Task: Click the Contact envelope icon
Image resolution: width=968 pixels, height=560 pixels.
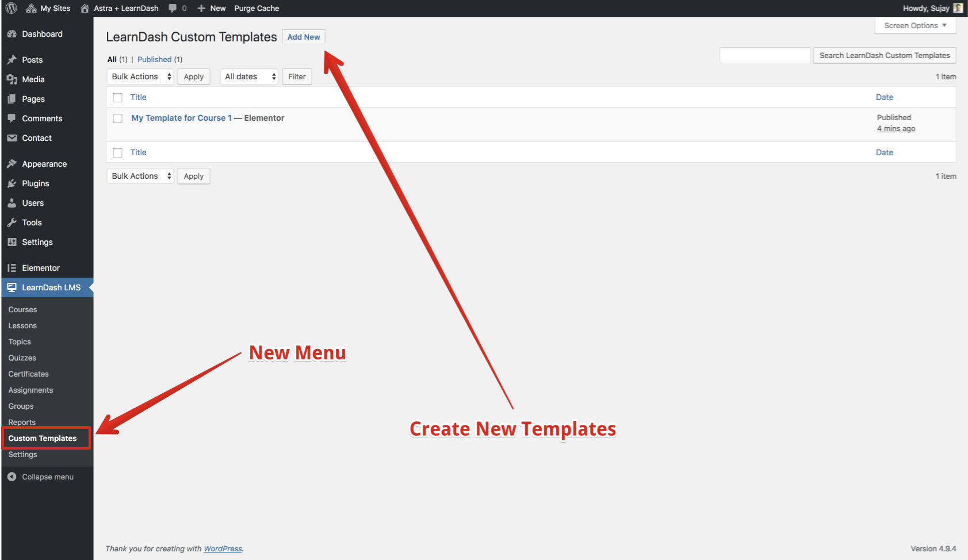Action: (x=12, y=138)
